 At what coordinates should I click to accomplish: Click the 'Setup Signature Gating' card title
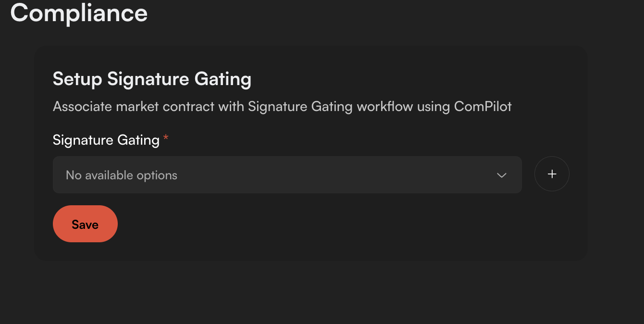point(152,79)
